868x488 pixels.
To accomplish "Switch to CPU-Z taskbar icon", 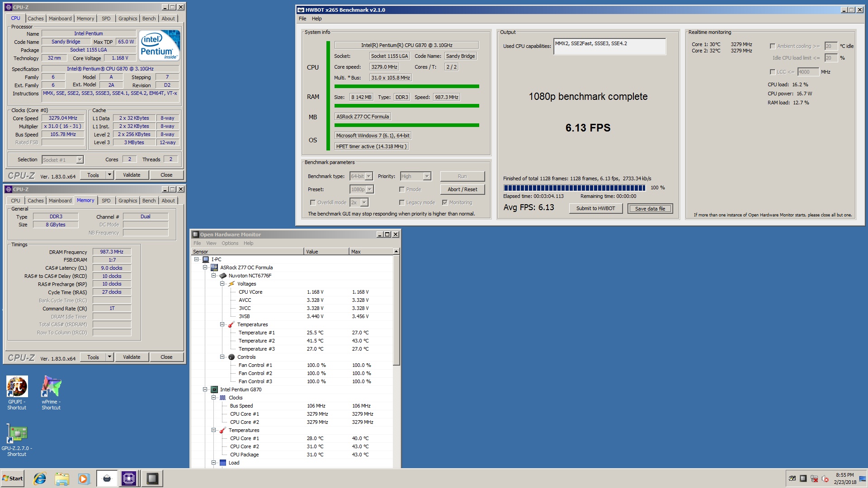I will pos(129,479).
